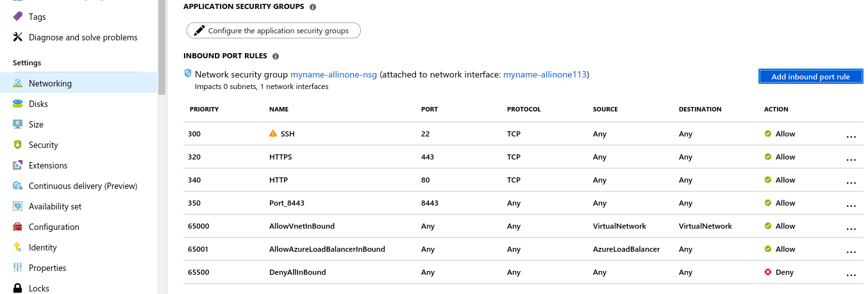
Task: Select Continuous delivery (Preview) menu item
Action: (78, 186)
